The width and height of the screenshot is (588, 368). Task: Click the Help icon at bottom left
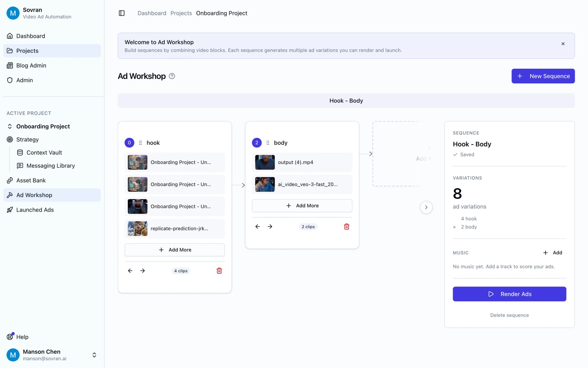pos(10,336)
